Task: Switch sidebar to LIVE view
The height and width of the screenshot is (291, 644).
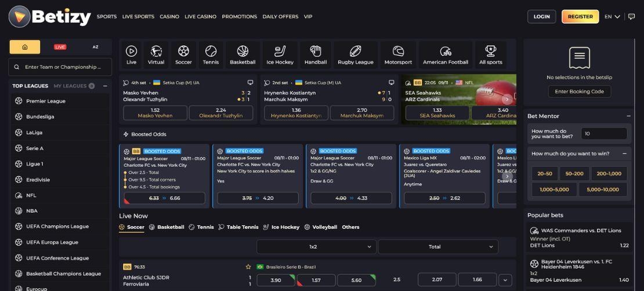Action: tap(60, 47)
